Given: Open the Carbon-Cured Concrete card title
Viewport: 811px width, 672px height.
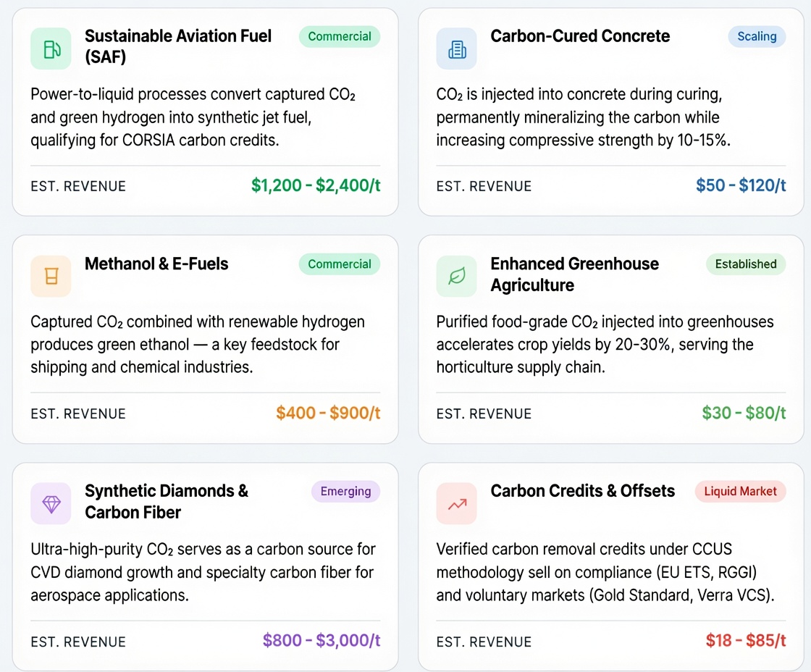Looking at the screenshot, I should tap(580, 36).
